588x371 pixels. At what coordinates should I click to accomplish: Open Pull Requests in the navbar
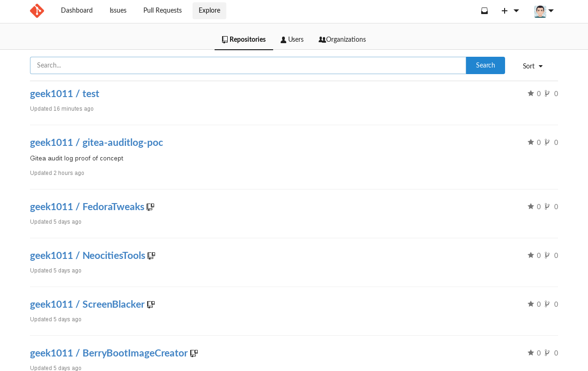click(x=163, y=10)
